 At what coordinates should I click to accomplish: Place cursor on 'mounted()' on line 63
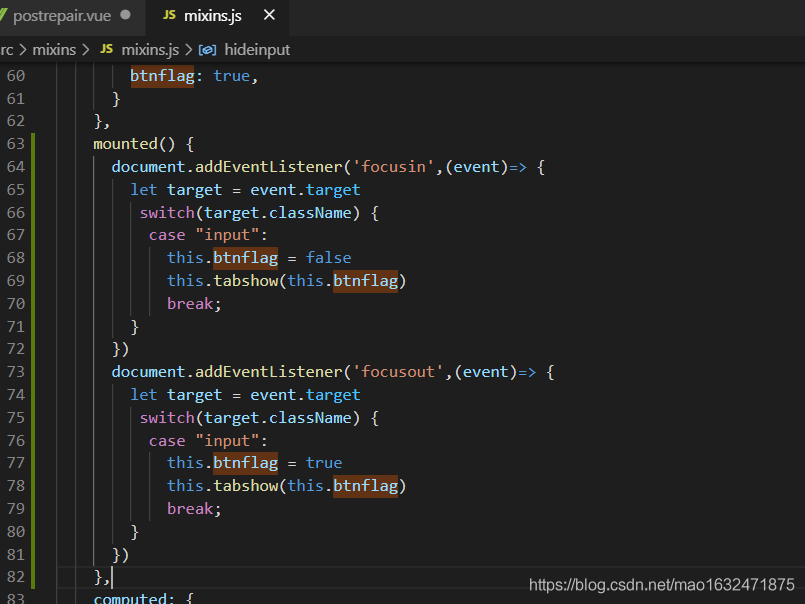tap(134, 144)
